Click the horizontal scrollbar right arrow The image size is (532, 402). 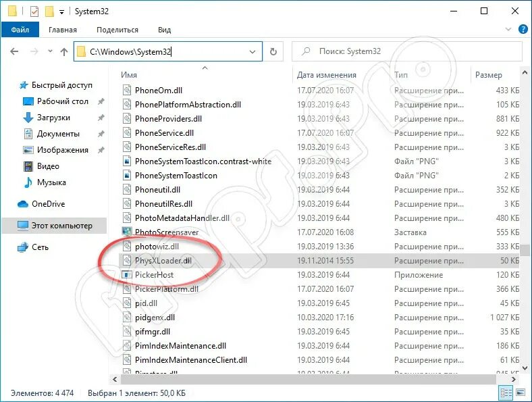[x=514, y=379]
